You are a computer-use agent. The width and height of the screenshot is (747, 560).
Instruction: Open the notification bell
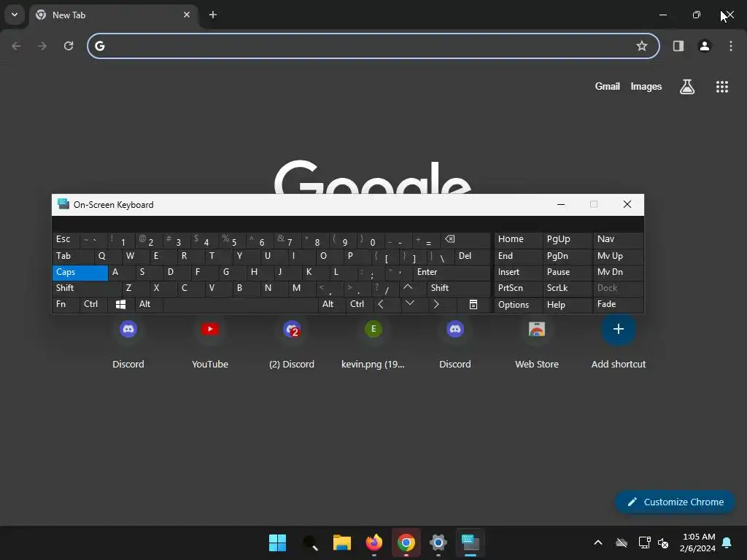(x=727, y=542)
